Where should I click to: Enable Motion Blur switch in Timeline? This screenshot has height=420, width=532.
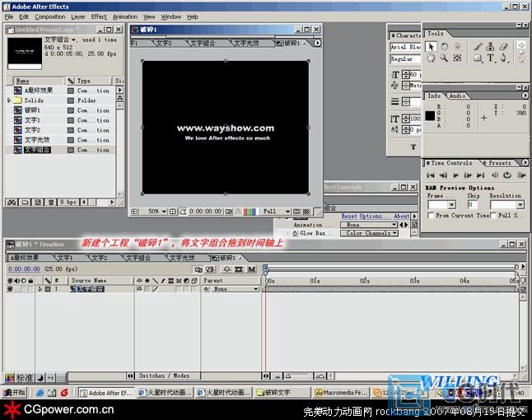(x=251, y=269)
